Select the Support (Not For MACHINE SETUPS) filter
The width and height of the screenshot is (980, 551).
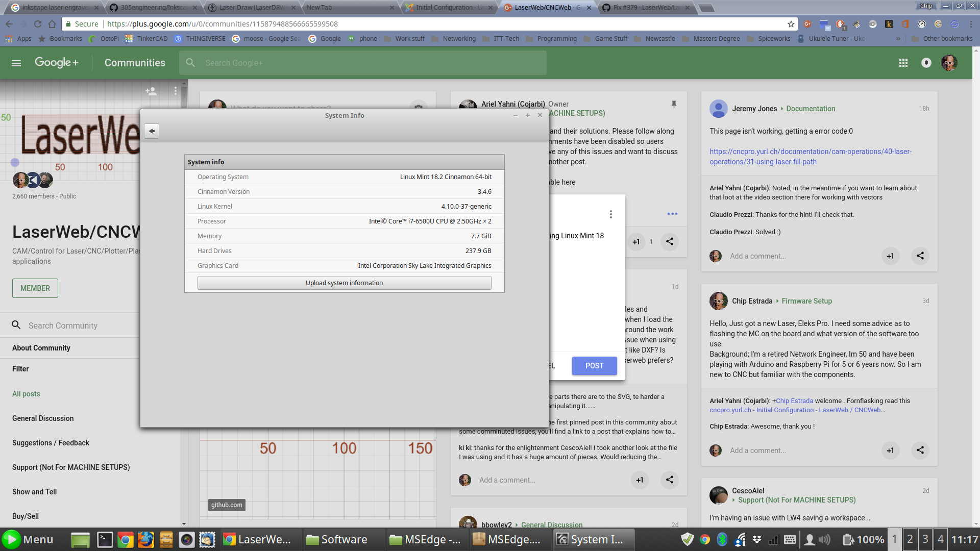pos(71,467)
